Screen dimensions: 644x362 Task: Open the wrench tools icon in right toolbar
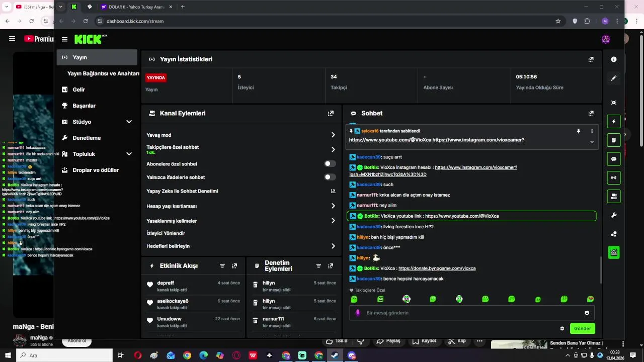pos(614,215)
